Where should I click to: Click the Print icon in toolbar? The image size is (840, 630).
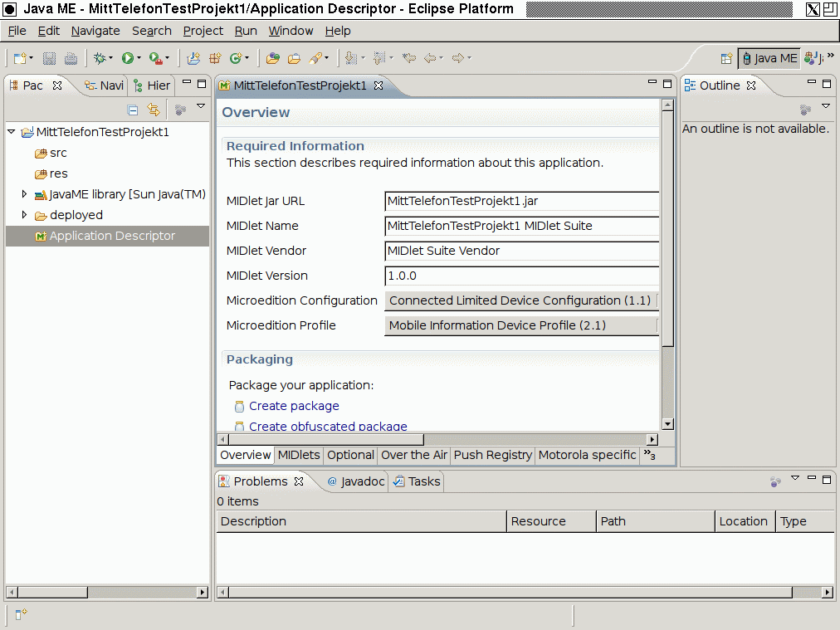[x=71, y=58]
